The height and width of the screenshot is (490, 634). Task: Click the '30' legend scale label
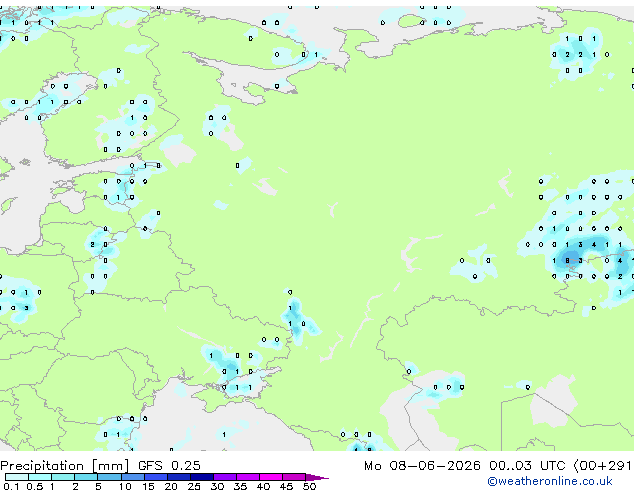(217, 486)
